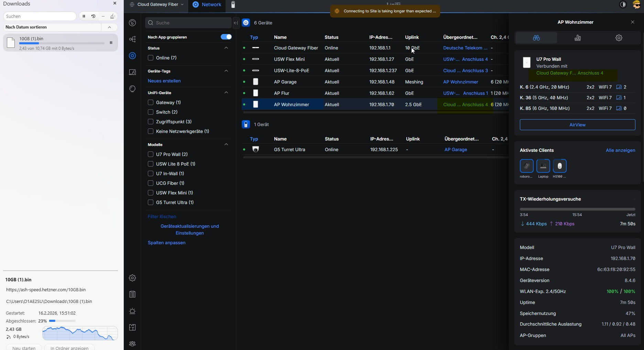Screen dimensions: 644x350
Task: Click the G5 Turret Ultra camera icon
Action: [255, 149]
